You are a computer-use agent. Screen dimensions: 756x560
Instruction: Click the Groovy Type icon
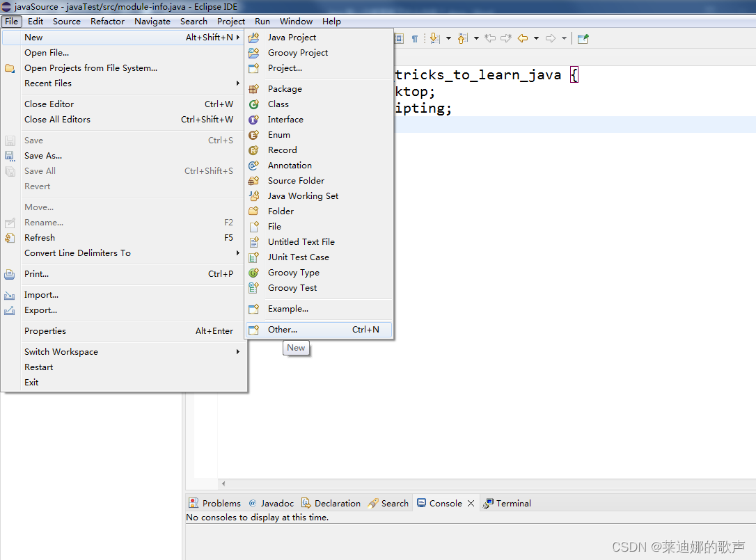pyautogui.click(x=253, y=273)
